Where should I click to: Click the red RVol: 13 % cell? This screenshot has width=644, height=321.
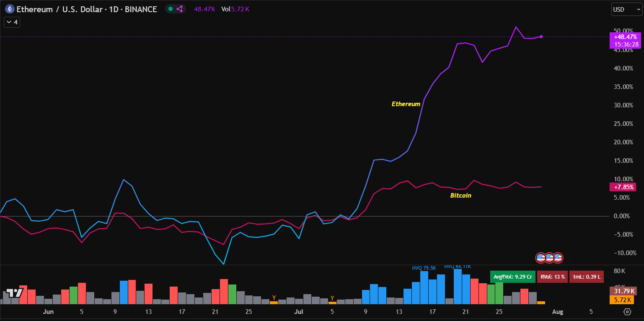tap(552, 277)
